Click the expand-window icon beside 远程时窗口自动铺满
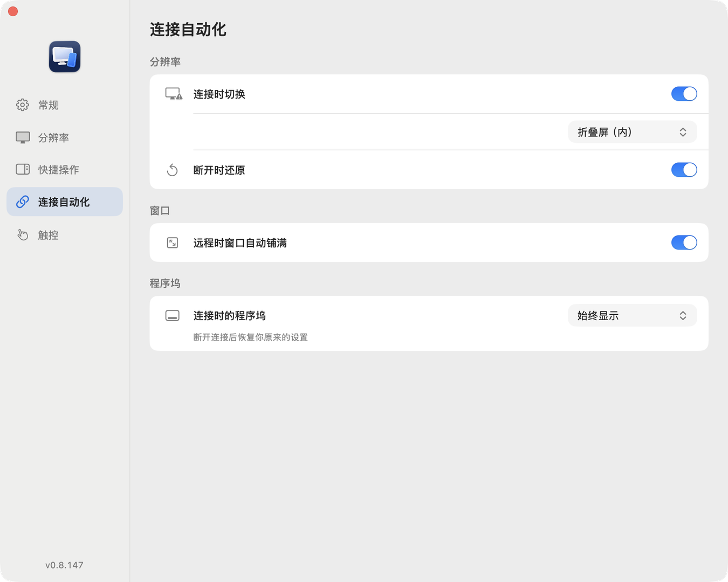The height and width of the screenshot is (582, 728). click(x=173, y=243)
